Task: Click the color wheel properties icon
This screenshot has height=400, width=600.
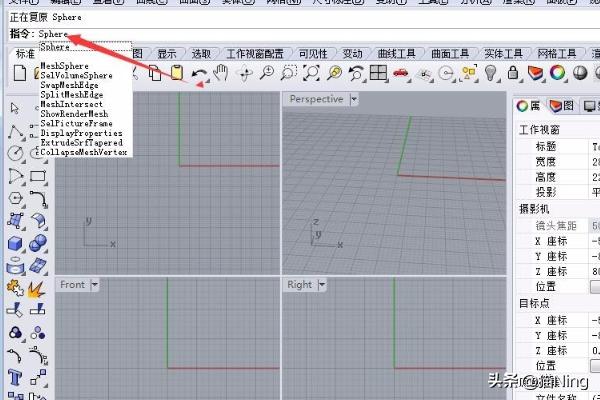Action: pos(558,72)
